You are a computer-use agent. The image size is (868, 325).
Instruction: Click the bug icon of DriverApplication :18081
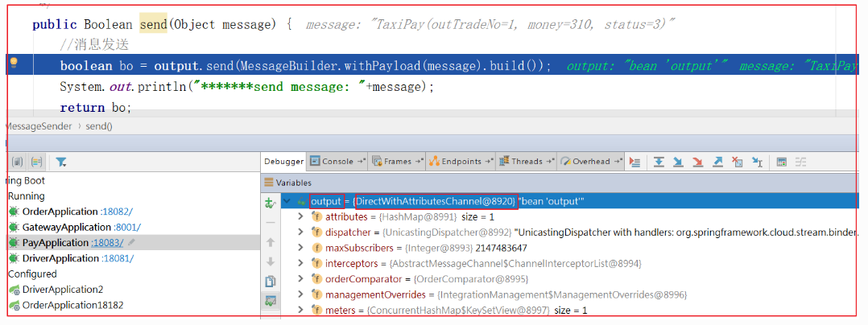pyautogui.click(x=14, y=258)
